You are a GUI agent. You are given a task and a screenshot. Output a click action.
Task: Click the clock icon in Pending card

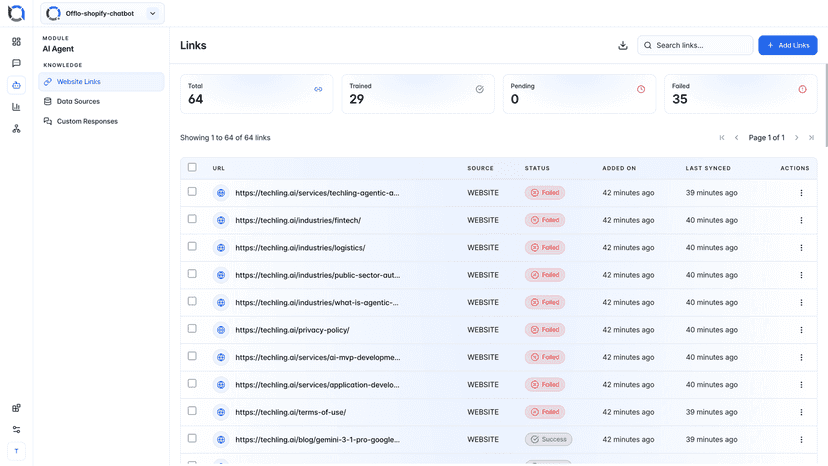pos(641,89)
